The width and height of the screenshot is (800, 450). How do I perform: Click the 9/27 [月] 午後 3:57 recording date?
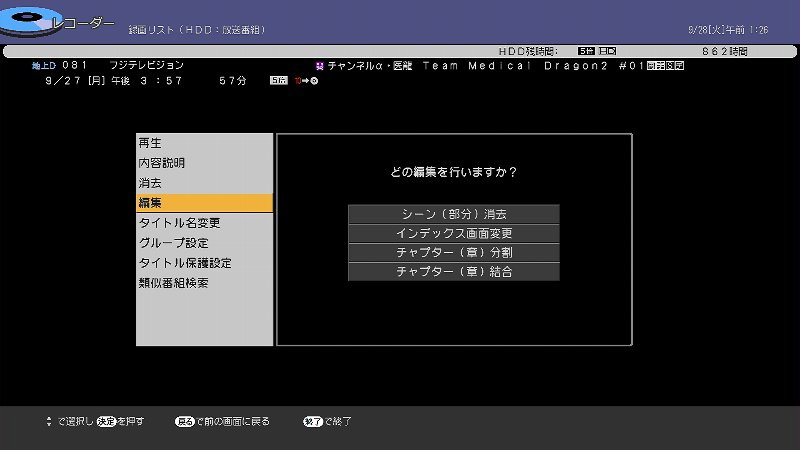[x=113, y=81]
